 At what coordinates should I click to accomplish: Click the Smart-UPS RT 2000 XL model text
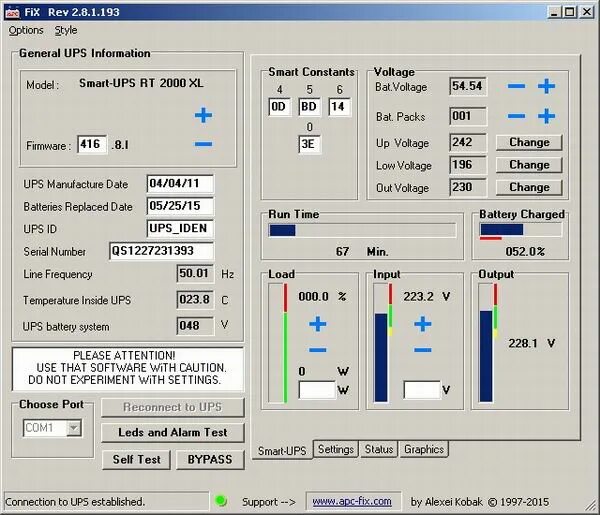(x=141, y=83)
